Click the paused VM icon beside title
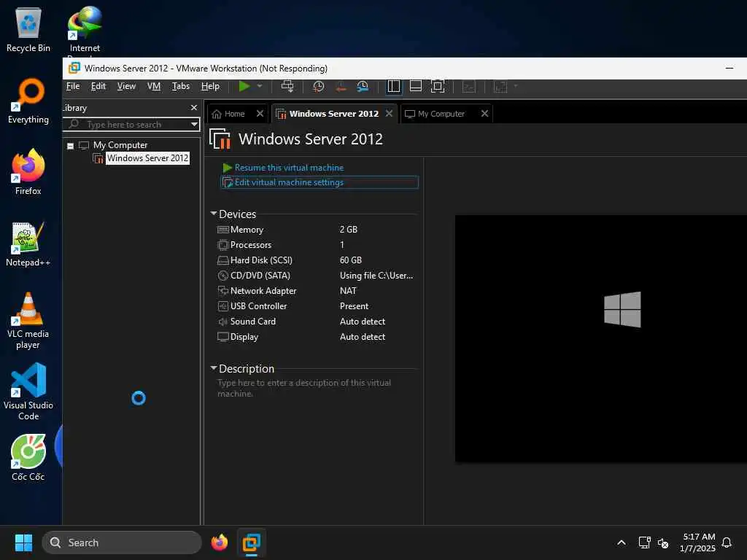 coord(220,139)
